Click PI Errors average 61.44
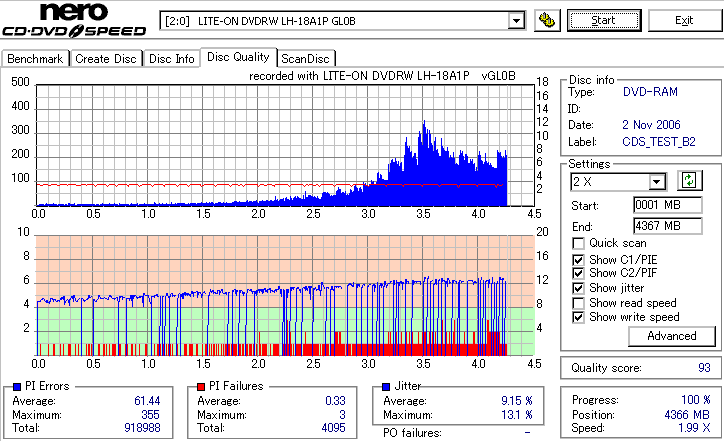The width and height of the screenshot is (724, 441). [x=147, y=401]
